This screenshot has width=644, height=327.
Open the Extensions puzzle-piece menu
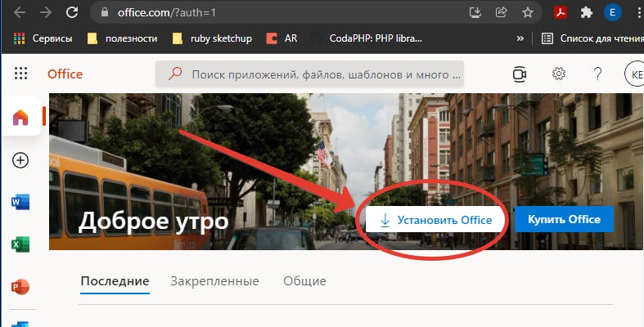coord(586,13)
